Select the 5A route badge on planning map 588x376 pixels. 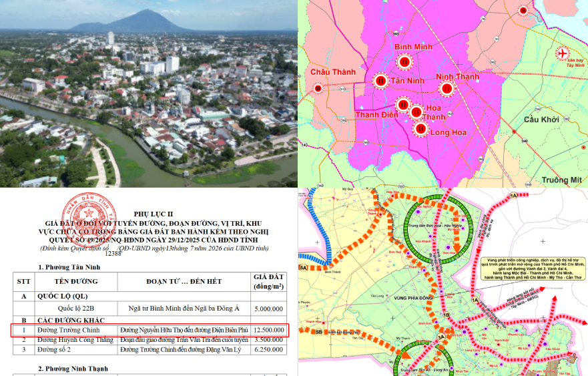303,268
